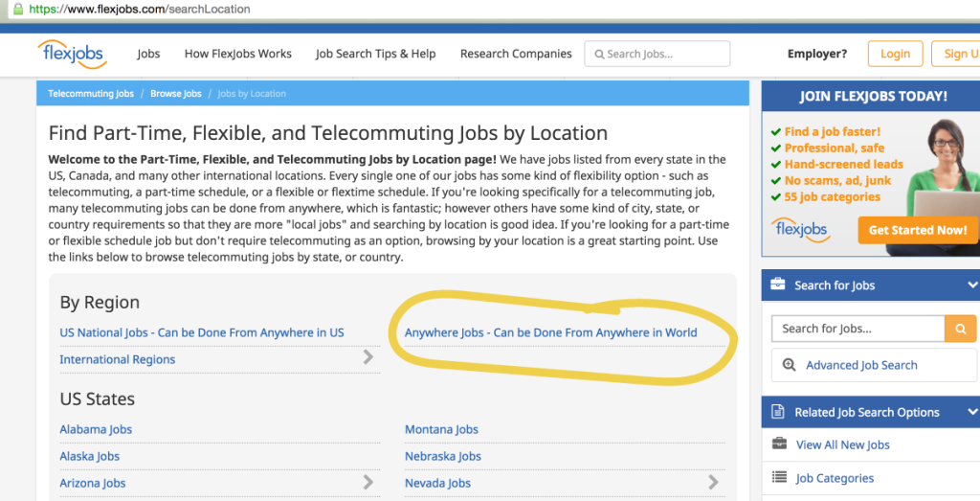Image resolution: width=980 pixels, height=501 pixels.
Task: Click the Advanced Job Search magnifier icon
Action: pyautogui.click(x=789, y=365)
